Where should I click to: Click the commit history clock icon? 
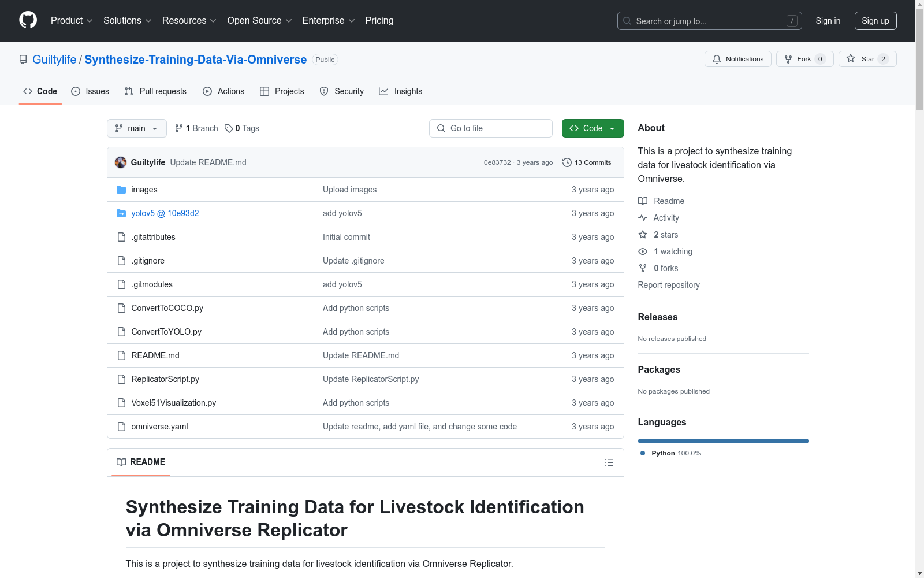coord(567,162)
